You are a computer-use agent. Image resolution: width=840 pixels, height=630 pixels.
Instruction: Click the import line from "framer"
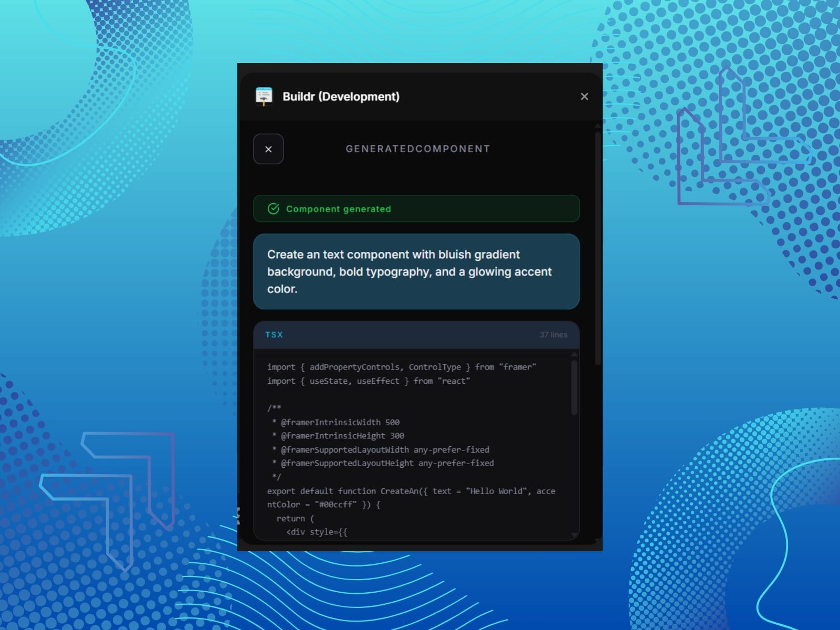(402, 367)
